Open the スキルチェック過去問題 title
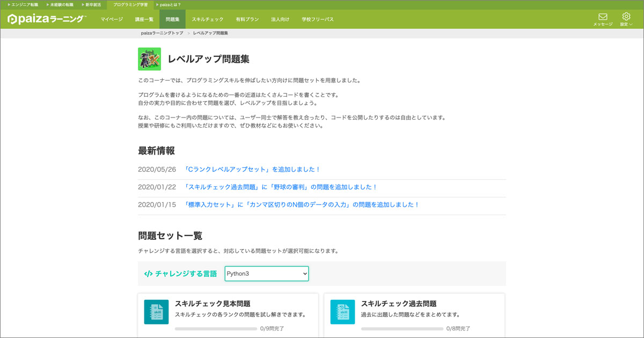This screenshot has height=338, width=644. coord(399,304)
